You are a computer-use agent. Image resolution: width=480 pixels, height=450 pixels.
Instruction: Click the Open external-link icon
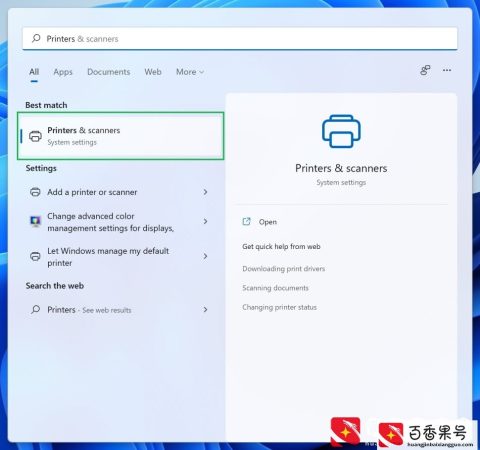[246, 221]
